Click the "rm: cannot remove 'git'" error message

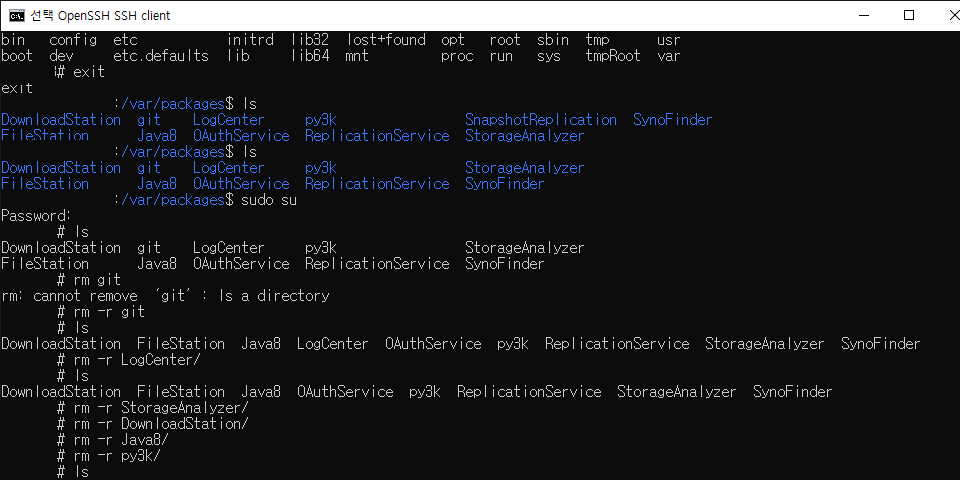(165, 296)
